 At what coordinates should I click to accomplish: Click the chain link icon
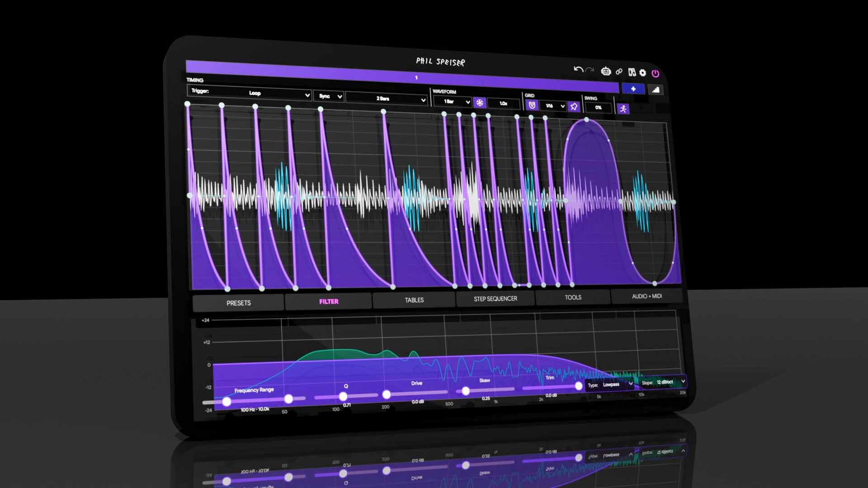[619, 71]
